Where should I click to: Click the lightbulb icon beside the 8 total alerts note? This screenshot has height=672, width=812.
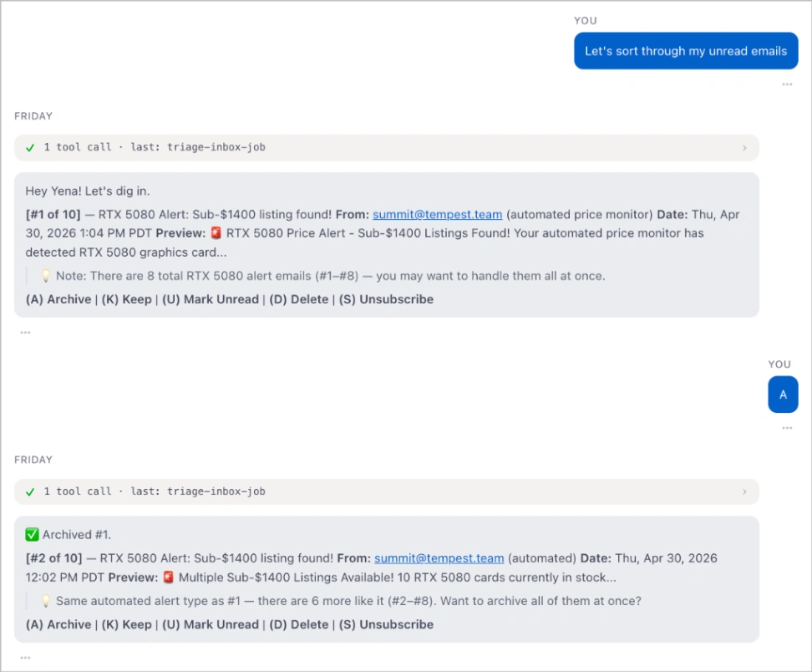(x=46, y=276)
